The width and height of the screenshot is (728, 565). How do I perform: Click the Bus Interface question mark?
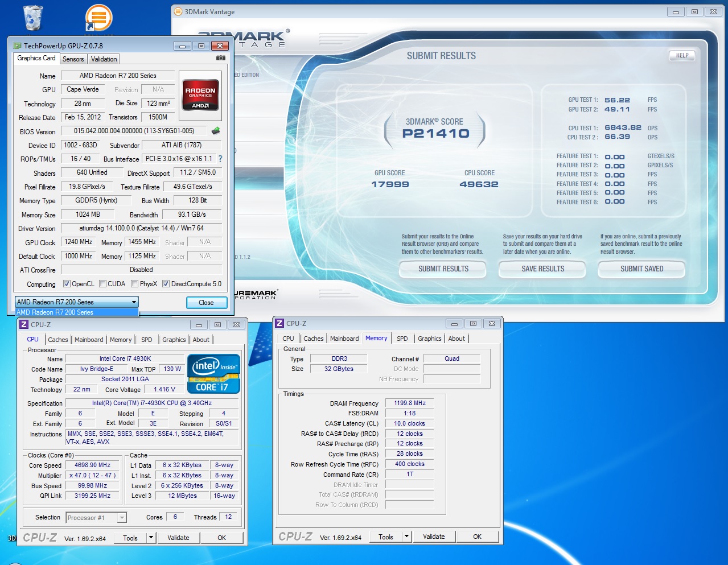(220, 159)
